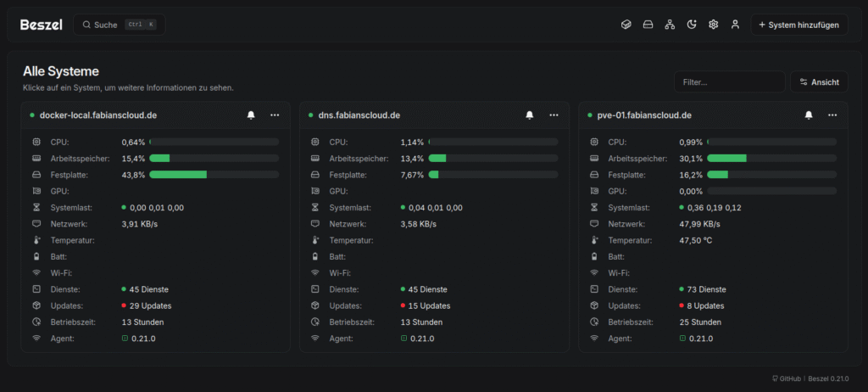
Task: Click '29 Updates' in docker-local card
Action: pyautogui.click(x=151, y=306)
